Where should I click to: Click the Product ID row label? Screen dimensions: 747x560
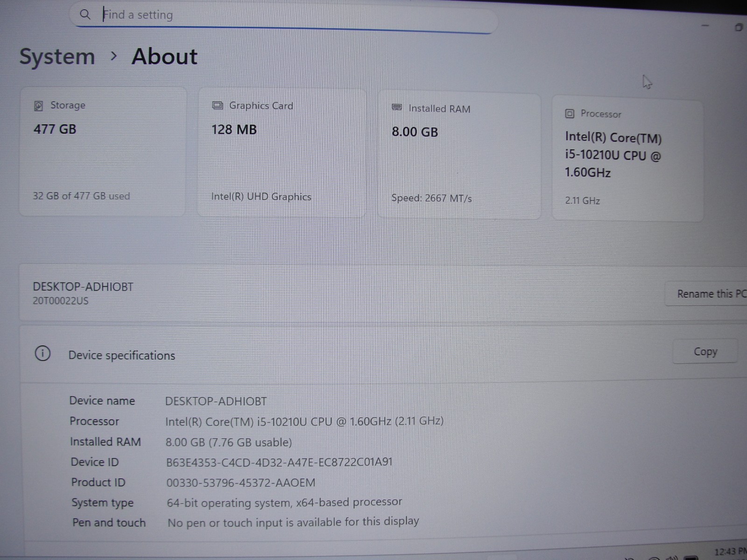(x=98, y=483)
